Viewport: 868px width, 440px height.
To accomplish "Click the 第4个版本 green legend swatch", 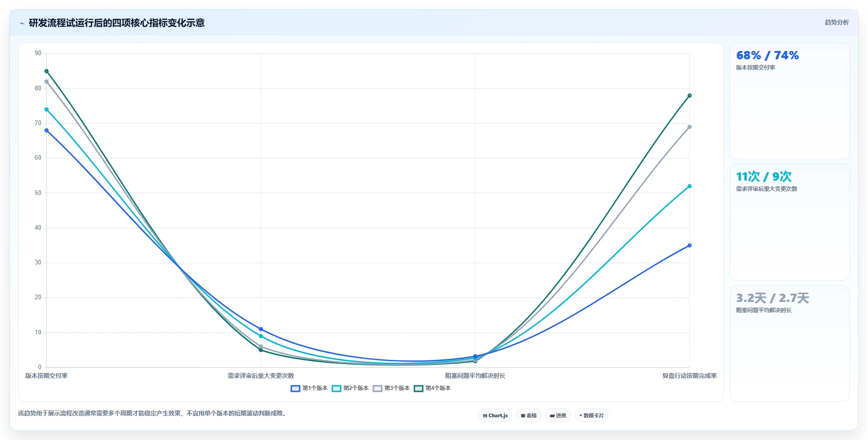I will (418, 389).
